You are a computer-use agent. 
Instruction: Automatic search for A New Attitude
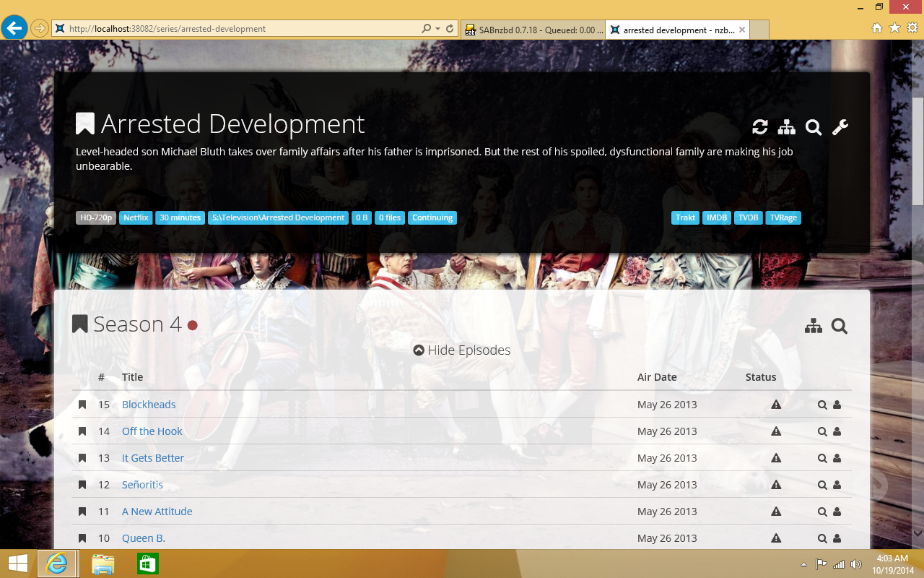tap(822, 512)
